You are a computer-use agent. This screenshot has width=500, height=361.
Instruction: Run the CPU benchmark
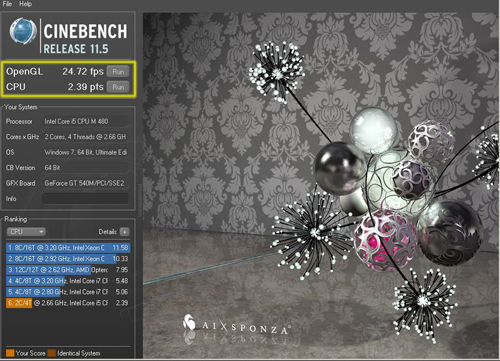(x=118, y=87)
